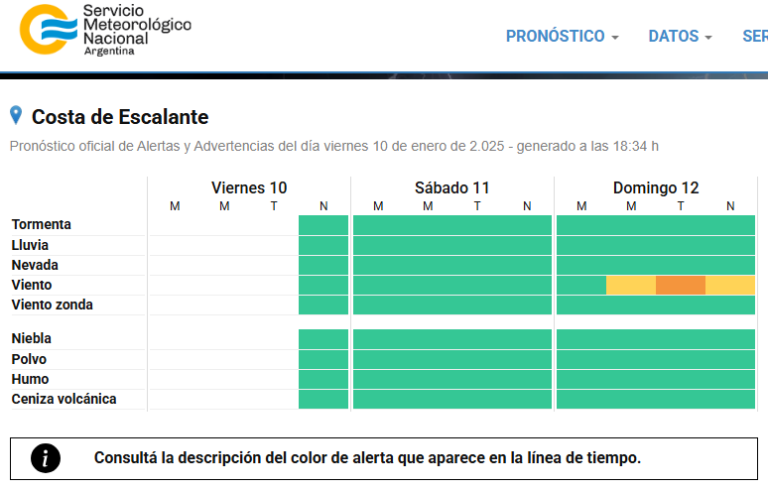Click green Tormenta cell for Viernes night
Screen dimensions: 768x490
click(x=323, y=225)
